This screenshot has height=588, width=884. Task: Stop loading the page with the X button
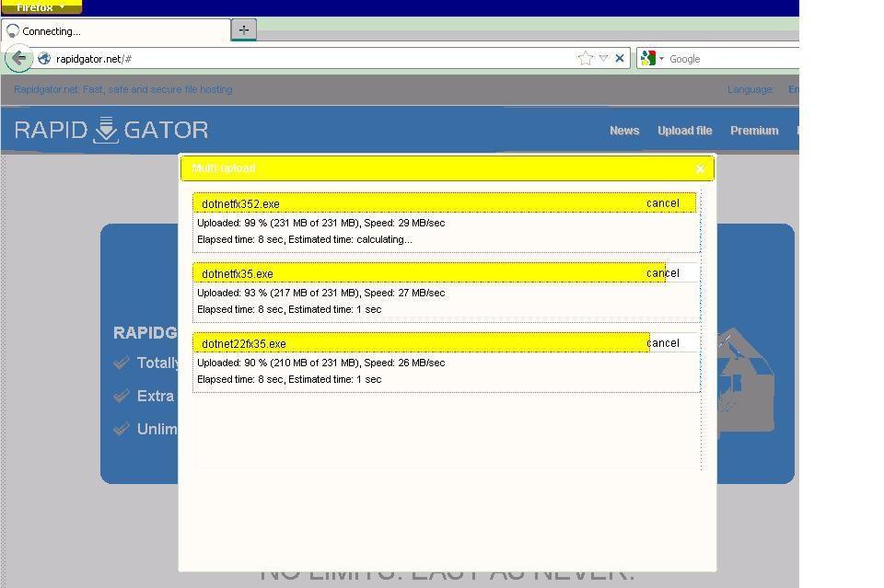(620, 58)
